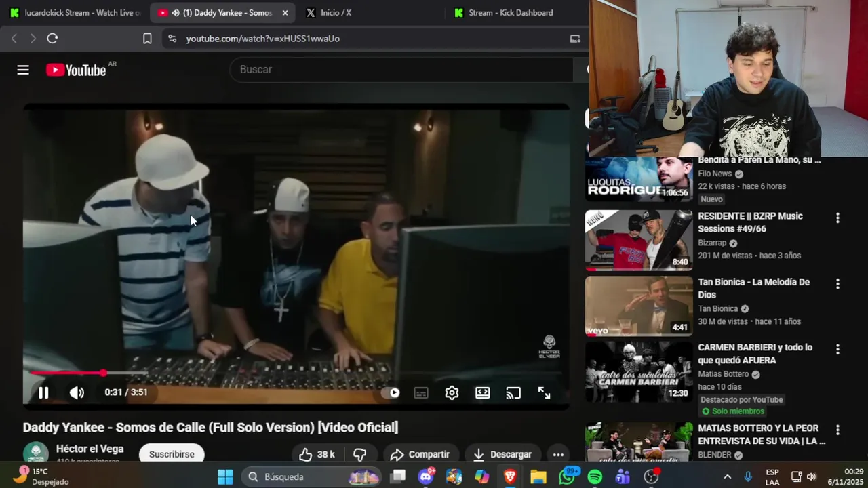Click the 'Solo miembros' badge
The width and height of the screenshot is (868, 488).
(732, 411)
